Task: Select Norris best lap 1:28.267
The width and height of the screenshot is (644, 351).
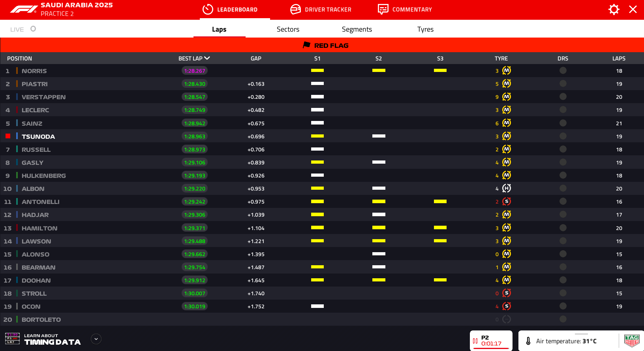Action: point(195,71)
